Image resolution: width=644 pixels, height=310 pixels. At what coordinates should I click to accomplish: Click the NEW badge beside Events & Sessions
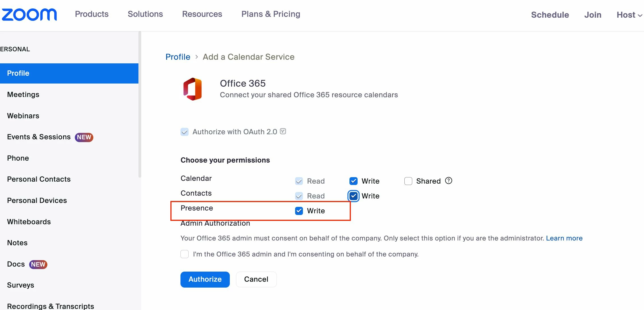(84, 137)
